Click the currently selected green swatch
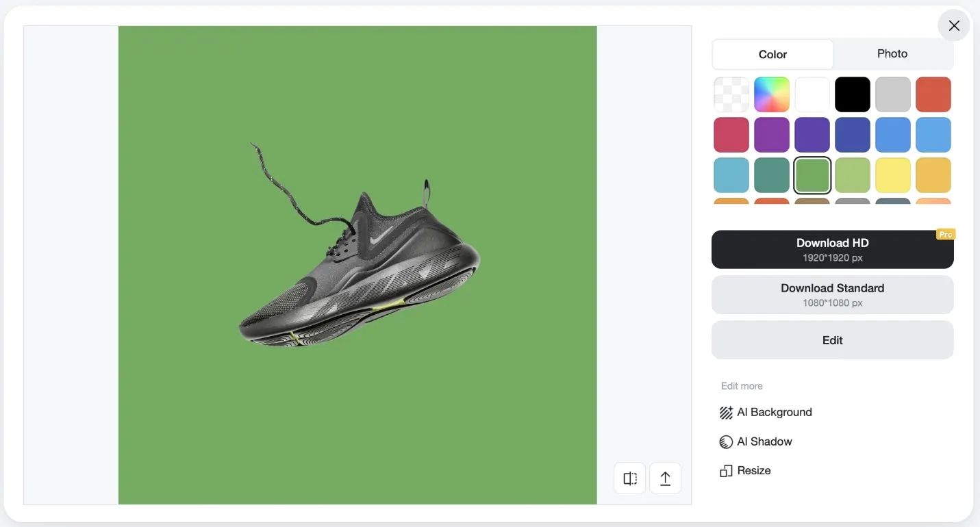980x527 pixels. click(812, 175)
